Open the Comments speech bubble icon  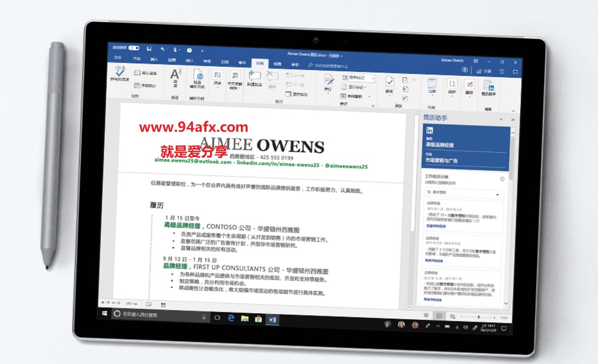pyautogui.click(x=515, y=72)
